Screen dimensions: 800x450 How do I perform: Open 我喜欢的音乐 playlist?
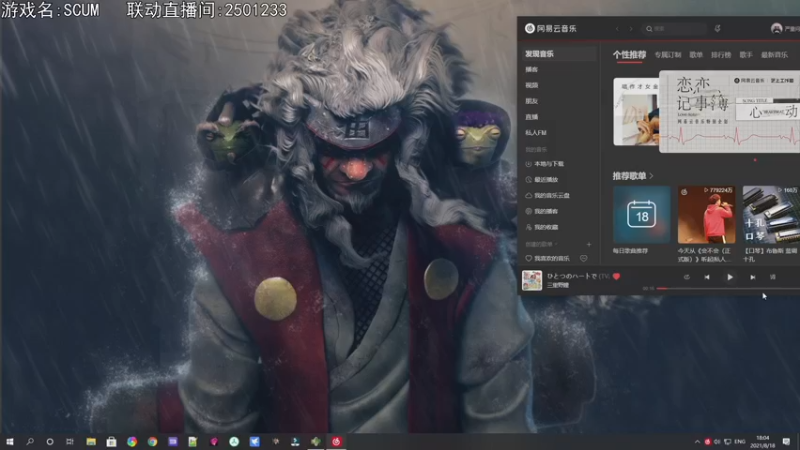click(547, 259)
